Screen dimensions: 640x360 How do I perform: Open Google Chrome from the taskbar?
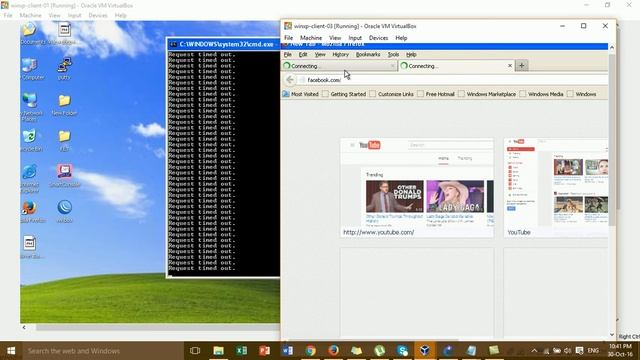pos(311,351)
